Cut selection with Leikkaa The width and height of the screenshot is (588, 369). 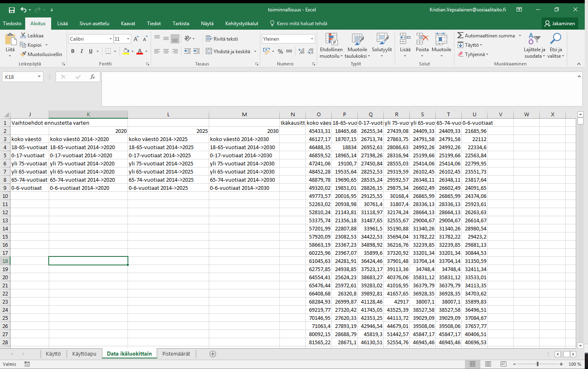(32, 35)
